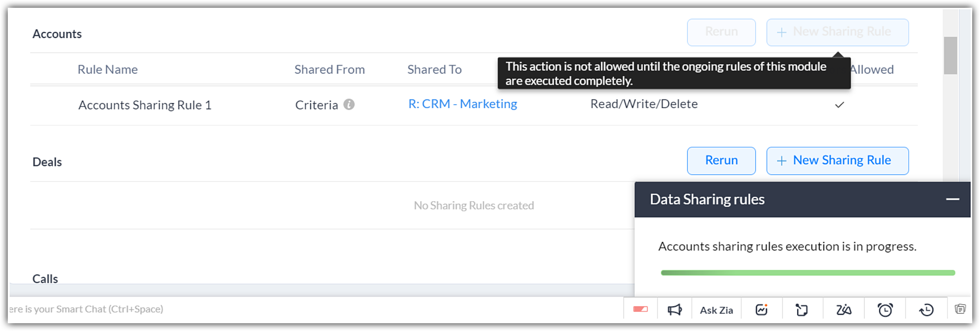
Task: Open the recent items history icon
Action: pos(926,310)
